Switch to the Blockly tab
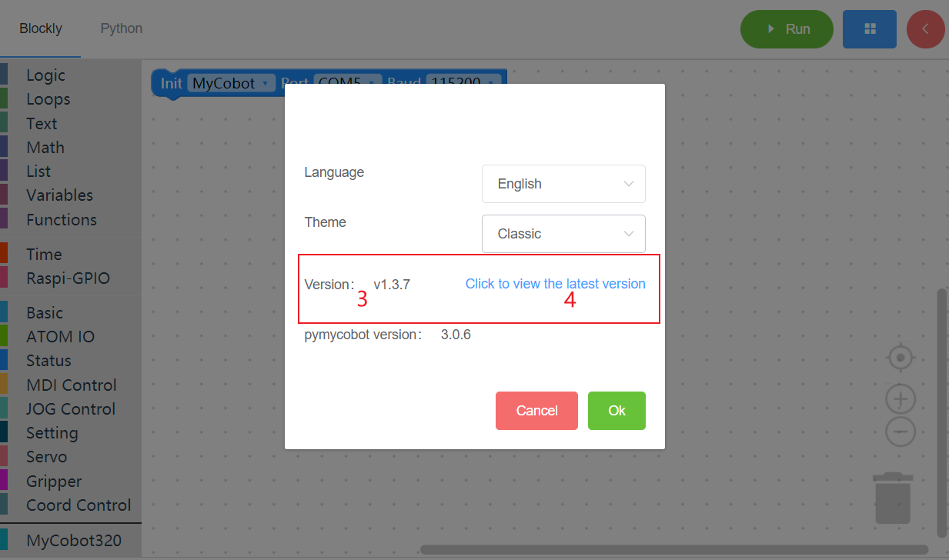This screenshot has height=560, width=949. (42, 28)
